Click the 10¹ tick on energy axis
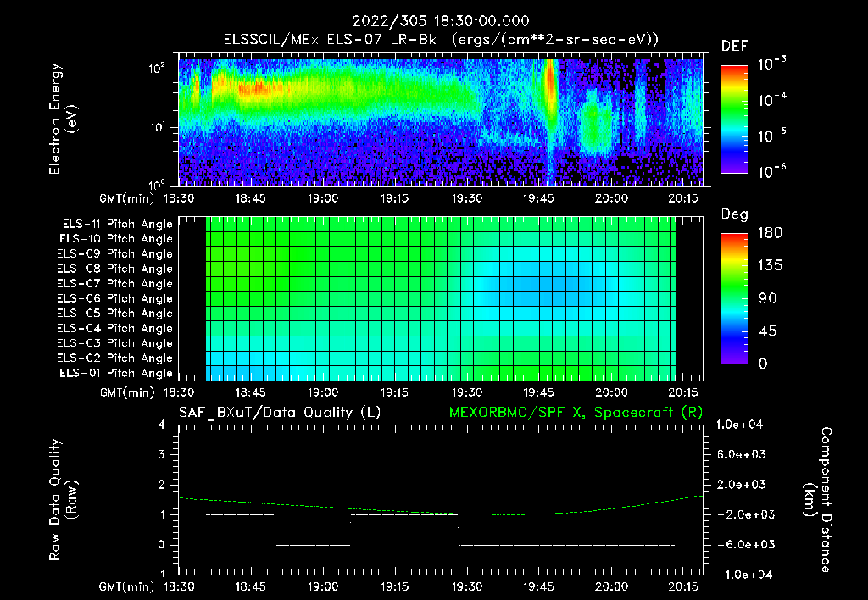The image size is (868, 600). coord(158,127)
